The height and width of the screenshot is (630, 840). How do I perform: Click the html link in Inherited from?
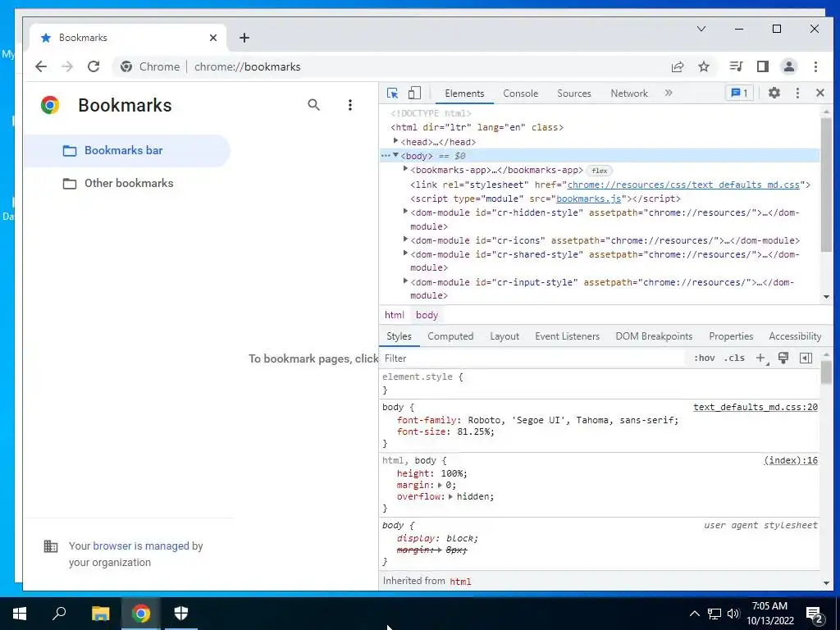(460, 582)
